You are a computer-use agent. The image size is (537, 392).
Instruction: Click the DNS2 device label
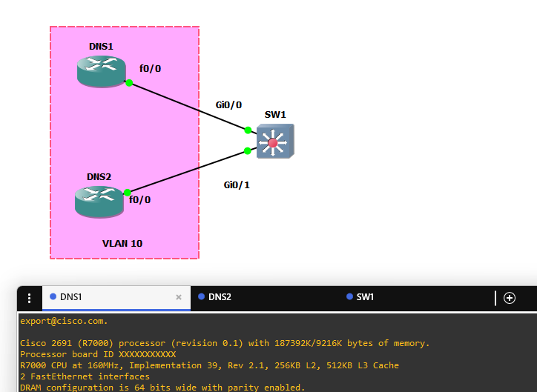pos(99,177)
